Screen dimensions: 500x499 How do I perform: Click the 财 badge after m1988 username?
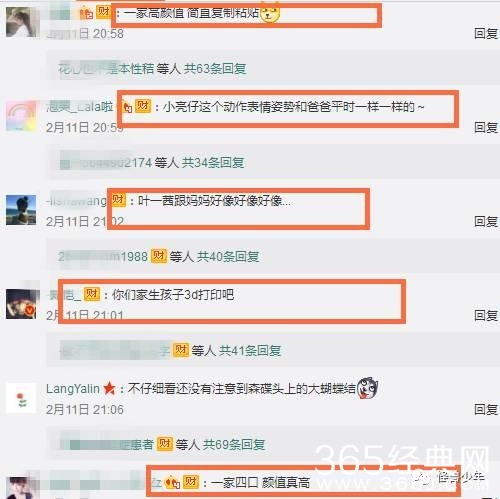tap(159, 256)
